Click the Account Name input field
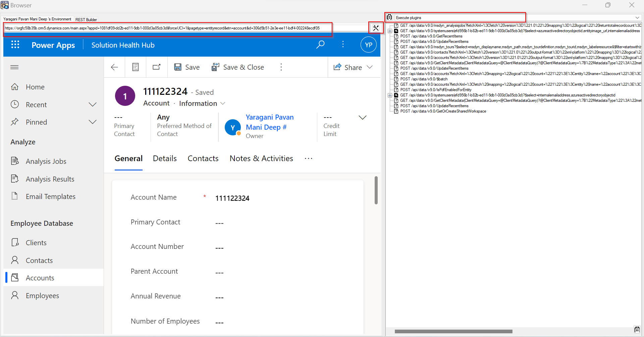Screen dimensions: 644x337 click(285, 198)
